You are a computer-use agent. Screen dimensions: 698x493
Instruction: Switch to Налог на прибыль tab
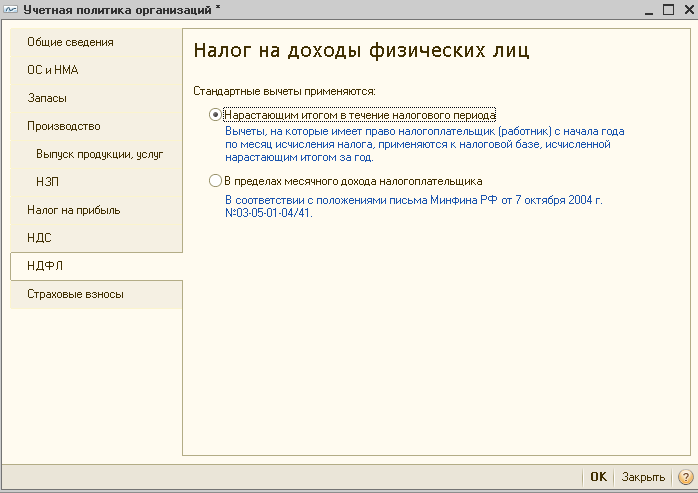click(96, 210)
